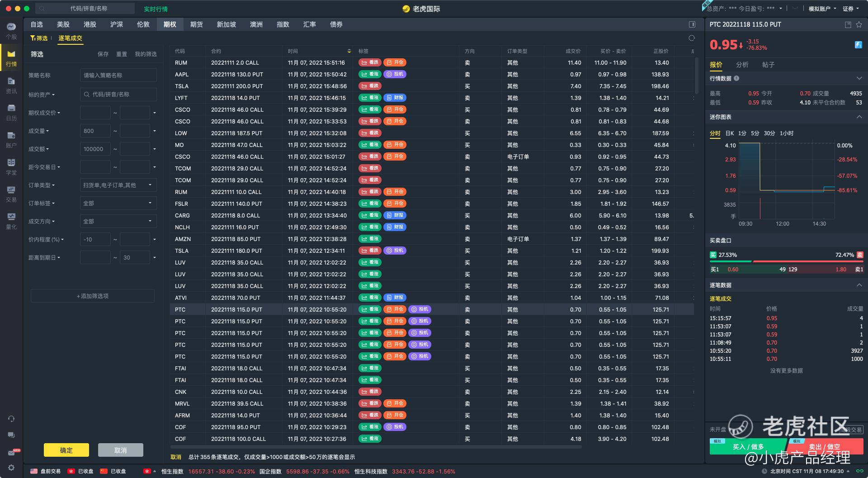
Task: Click the customer service headset icon
Action: coord(11,419)
